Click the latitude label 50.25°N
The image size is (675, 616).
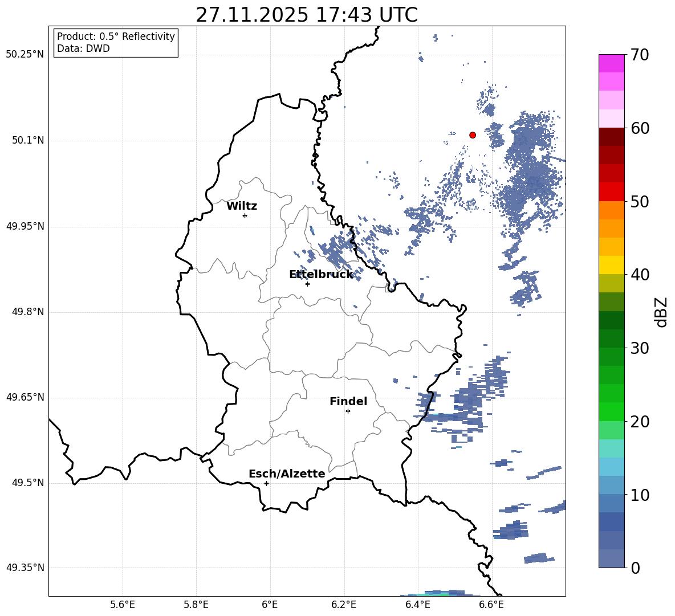[x=25, y=55]
